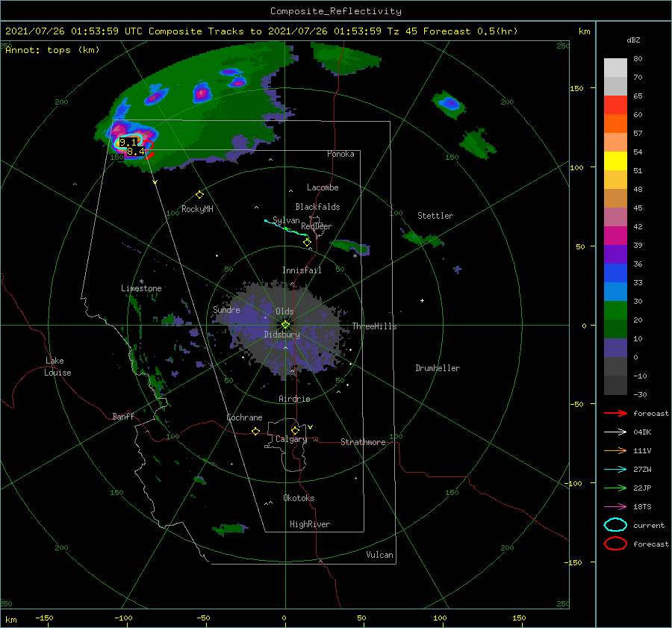Image resolution: width=672 pixels, height=628 pixels.
Task: Click the Blackfalds city label
Action: tap(317, 207)
